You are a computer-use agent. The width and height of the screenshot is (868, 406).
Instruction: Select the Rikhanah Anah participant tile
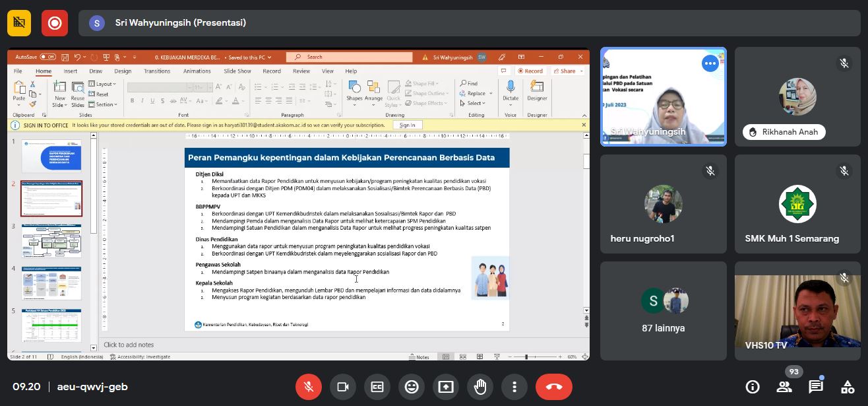(797, 96)
